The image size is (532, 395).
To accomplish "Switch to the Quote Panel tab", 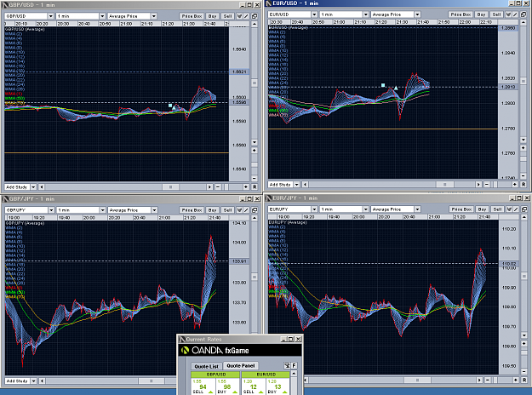I will pyautogui.click(x=241, y=365).
